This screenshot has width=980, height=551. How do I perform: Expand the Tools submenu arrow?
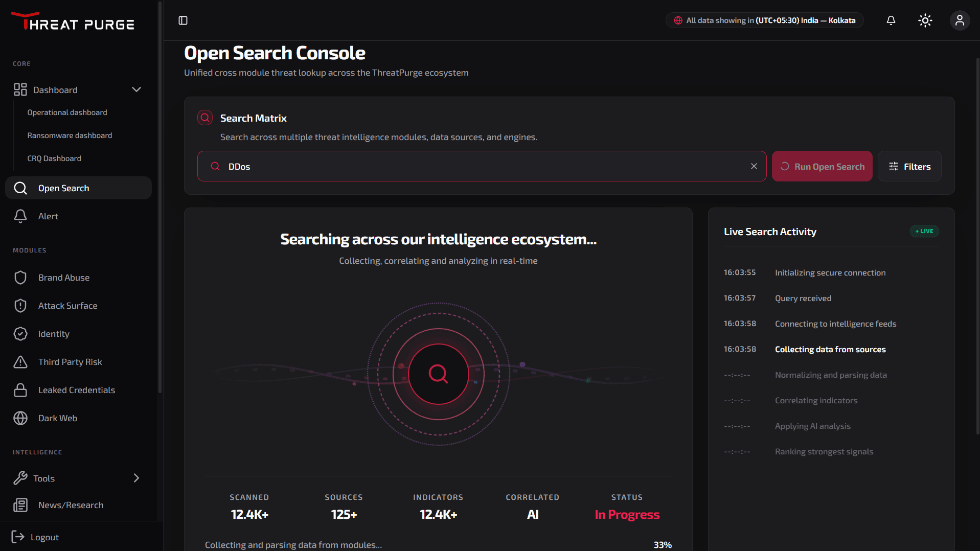tap(136, 478)
